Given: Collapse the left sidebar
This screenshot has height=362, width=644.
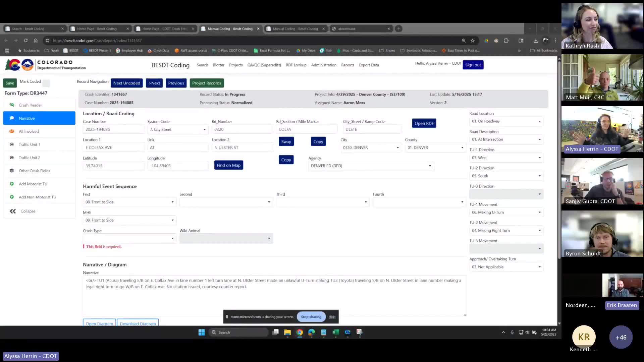Looking at the screenshot, I should 28,211.
